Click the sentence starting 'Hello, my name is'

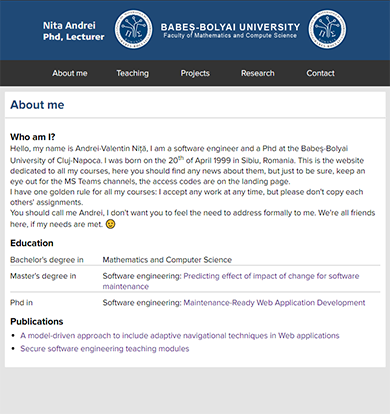[x=179, y=154]
